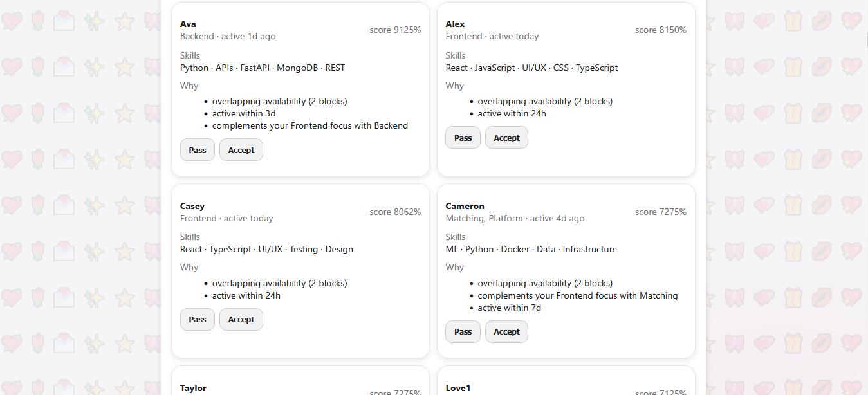Viewport: 868px width, 395px height.
Task: Accept Alex as a match
Action: (x=506, y=138)
